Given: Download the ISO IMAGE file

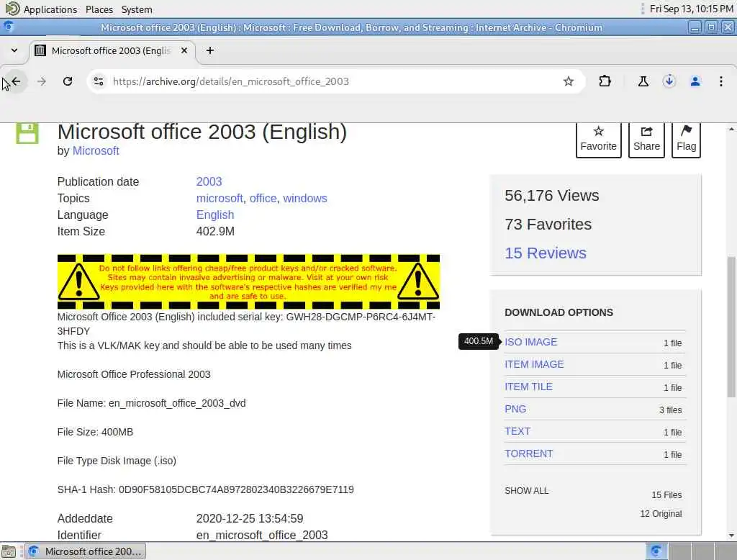Looking at the screenshot, I should tap(530, 342).
